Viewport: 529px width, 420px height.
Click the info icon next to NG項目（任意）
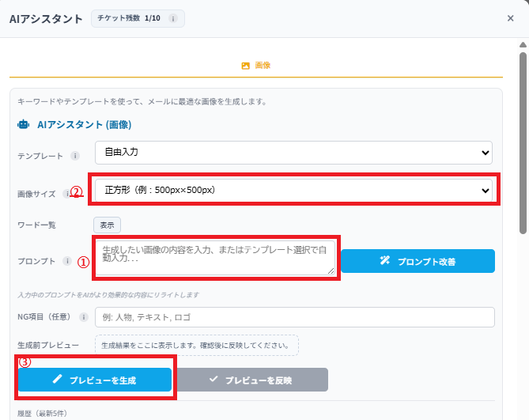click(x=83, y=317)
